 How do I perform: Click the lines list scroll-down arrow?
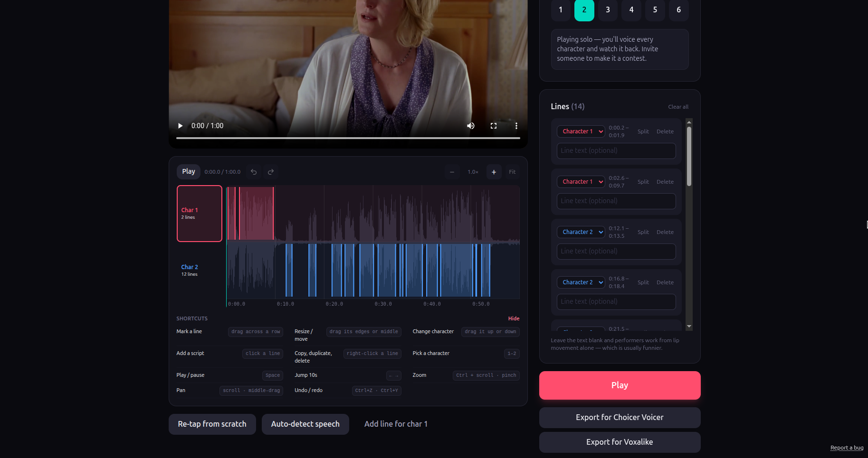689,327
